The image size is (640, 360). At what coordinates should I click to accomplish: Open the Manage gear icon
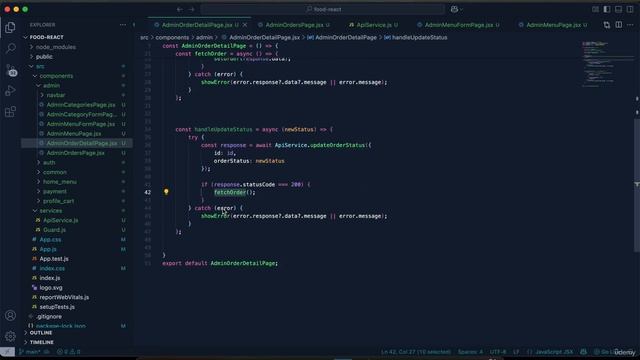point(10,336)
